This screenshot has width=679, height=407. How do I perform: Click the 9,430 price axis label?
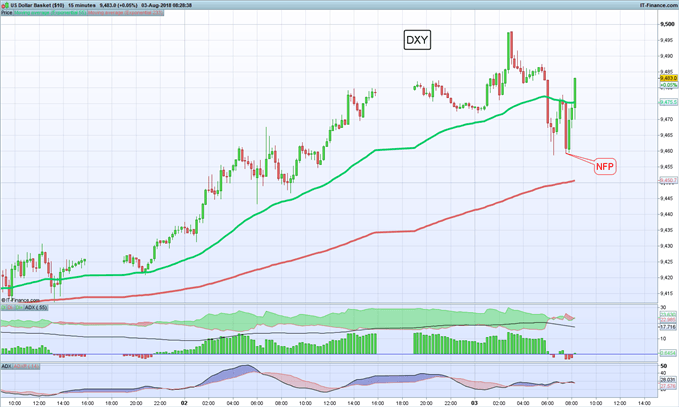point(667,246)
